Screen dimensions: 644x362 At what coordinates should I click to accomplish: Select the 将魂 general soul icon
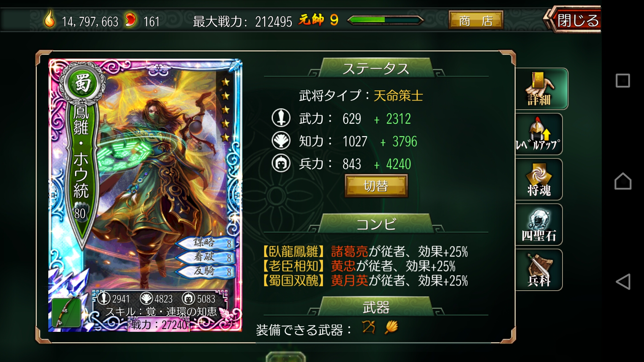pyautogui.click(x=539, y=179)
